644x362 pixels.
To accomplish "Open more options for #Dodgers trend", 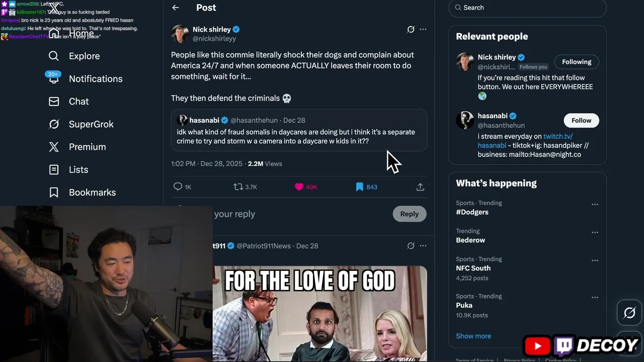I will pos(595,204).
